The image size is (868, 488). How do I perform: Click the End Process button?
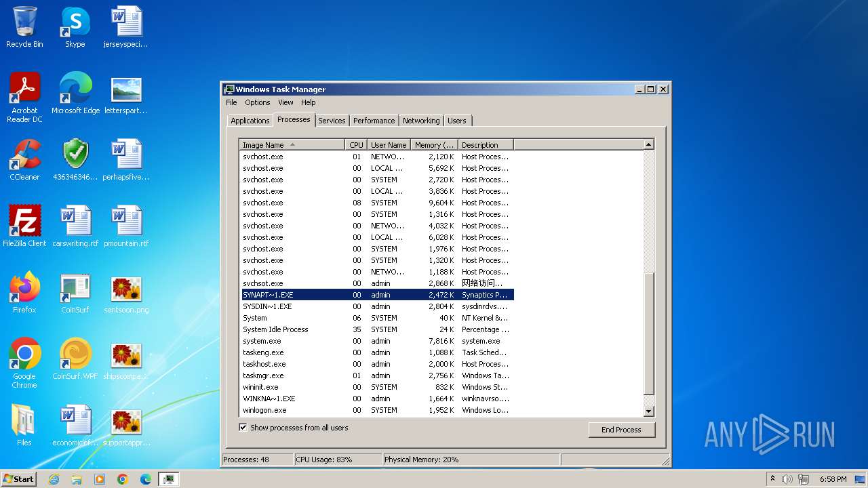pyautogui.click(x=621, y=430)
